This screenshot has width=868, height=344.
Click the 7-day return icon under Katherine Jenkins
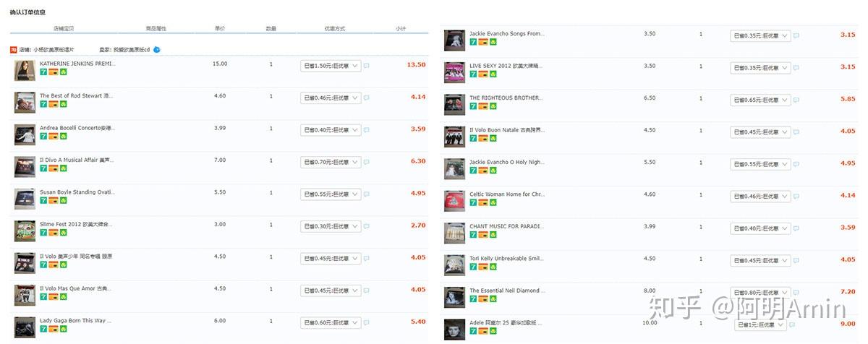pos(43,72)
